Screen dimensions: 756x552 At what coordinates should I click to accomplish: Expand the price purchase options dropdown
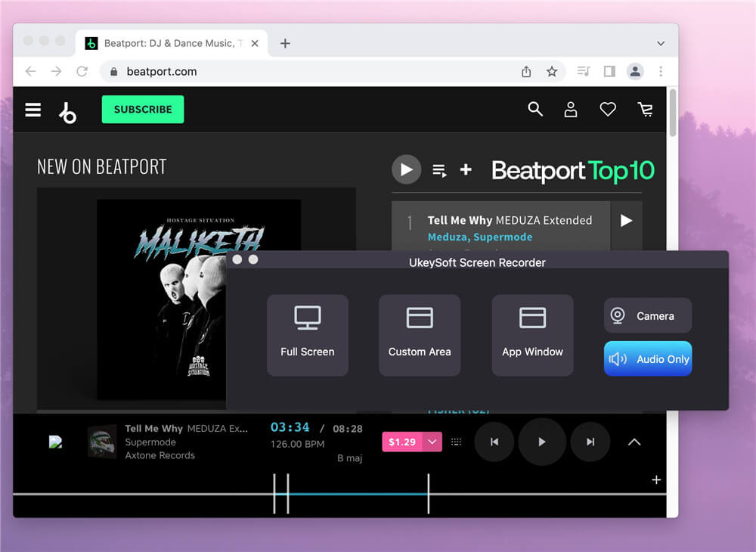(x=431, y=441)
